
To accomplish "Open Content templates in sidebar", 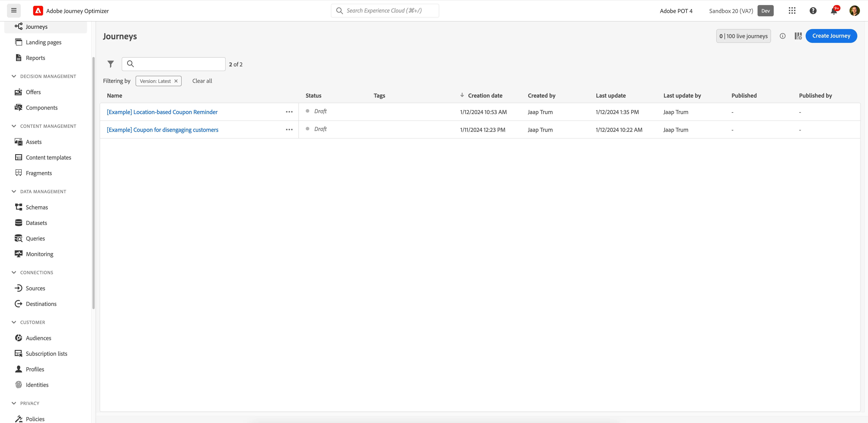I will coord(48,157).
